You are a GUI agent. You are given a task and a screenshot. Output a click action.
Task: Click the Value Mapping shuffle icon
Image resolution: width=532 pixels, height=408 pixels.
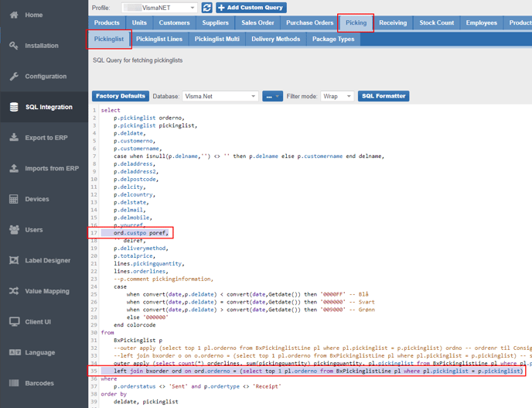tap(14, 291)
